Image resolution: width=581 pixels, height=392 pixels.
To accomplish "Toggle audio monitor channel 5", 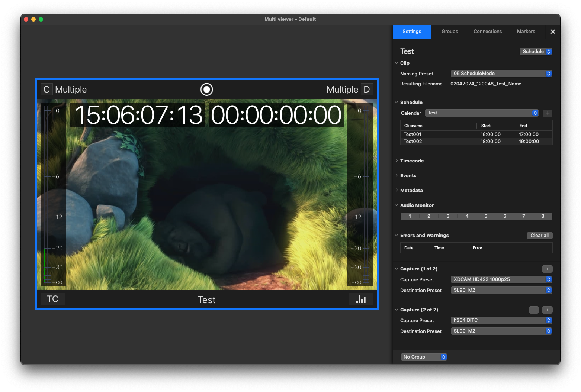I will pyautogui.click(x=486, y=216).
